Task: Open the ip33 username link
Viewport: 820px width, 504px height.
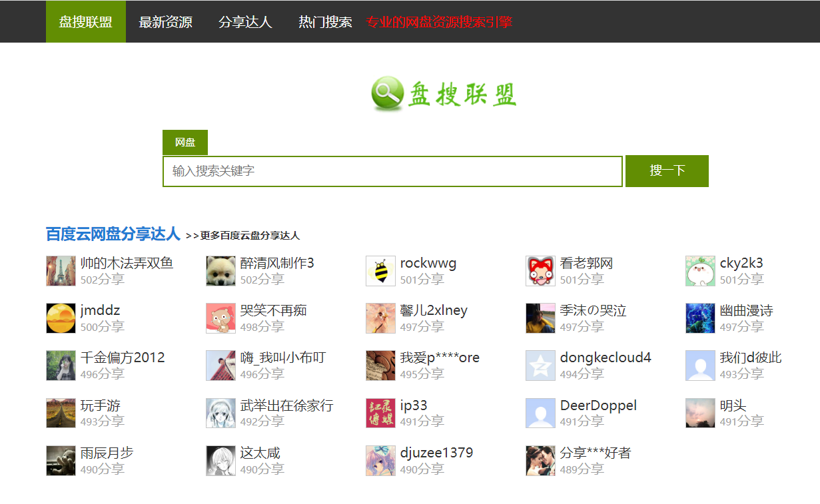Action: click(x=414, y=405)
